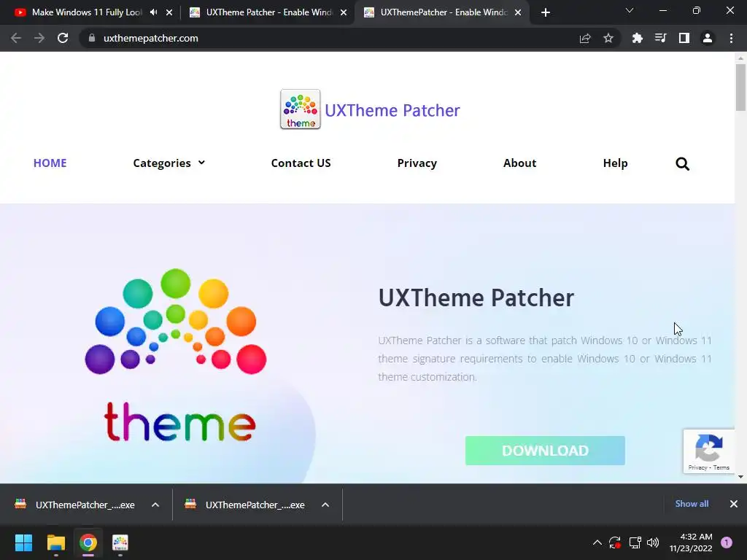The height and width of the screenshot is (560, 747).
Task: Open the share page icon in address bar
Action: (x=585, y=38)
